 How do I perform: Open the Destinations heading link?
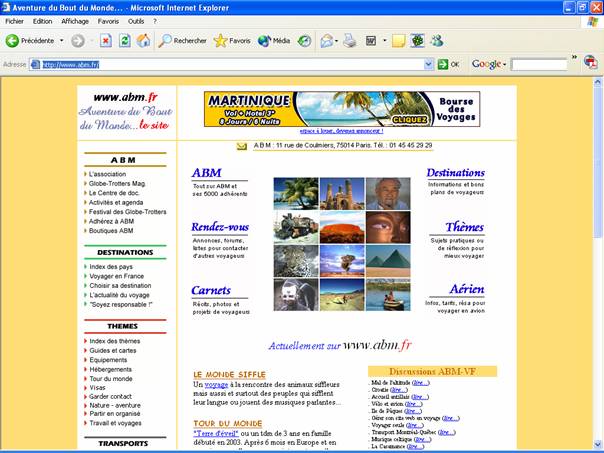tap(455, 173)
